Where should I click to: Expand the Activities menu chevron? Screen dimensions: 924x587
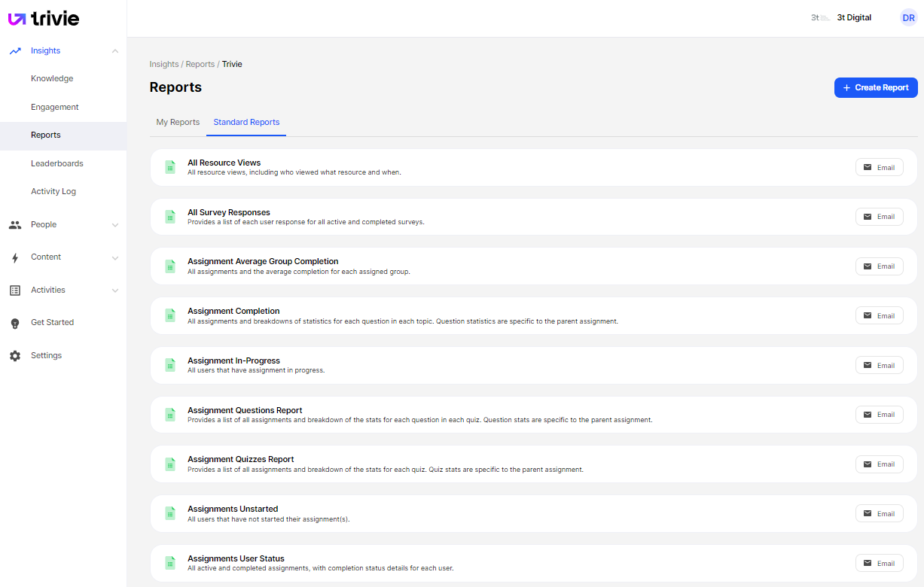pos(114,290)
